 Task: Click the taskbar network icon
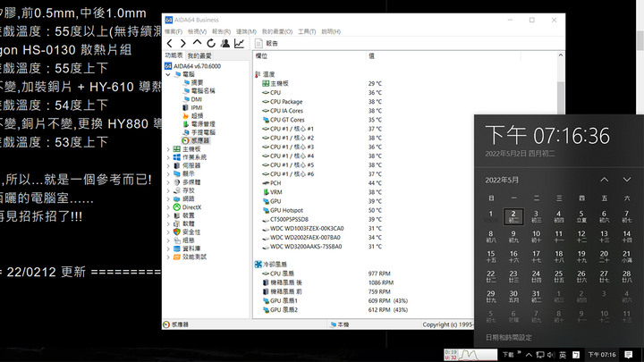point(540,355)
